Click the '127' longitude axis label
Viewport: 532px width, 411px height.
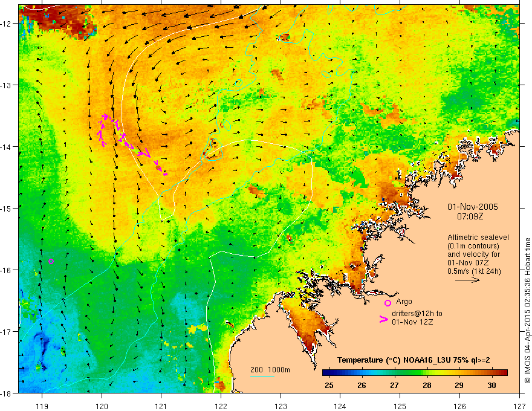coord(519,406)
